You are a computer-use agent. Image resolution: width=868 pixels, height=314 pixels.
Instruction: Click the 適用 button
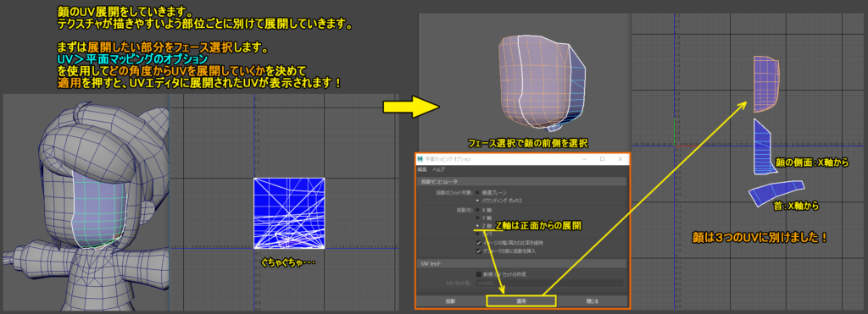click(521, 301)
